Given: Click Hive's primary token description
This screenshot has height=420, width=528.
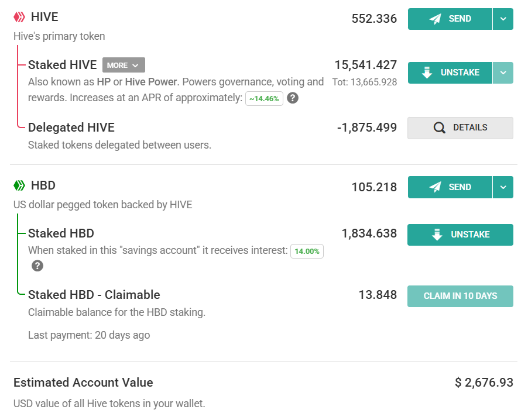Looking at the screenshot, I should [x=59, y=36].
